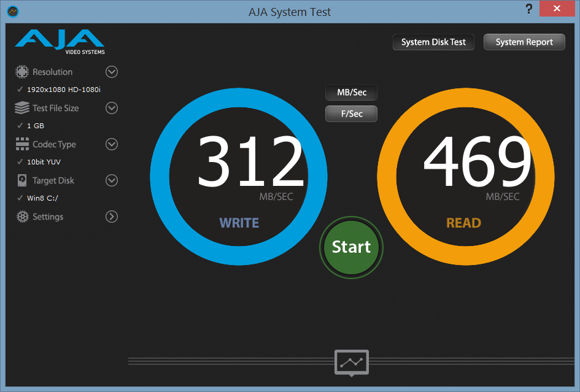The width and height of the screenshot is (580, 392).
Task: Start the disk test
Action: 352,247
